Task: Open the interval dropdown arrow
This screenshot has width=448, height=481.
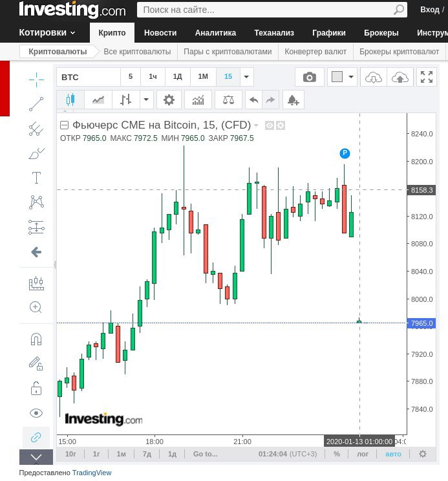Action: coord(246,76)
